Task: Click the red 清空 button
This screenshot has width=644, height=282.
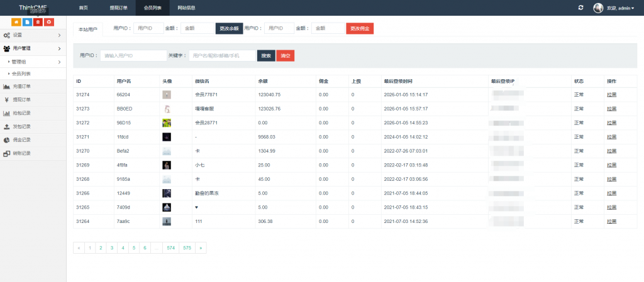Action: [x=285, y=55]
